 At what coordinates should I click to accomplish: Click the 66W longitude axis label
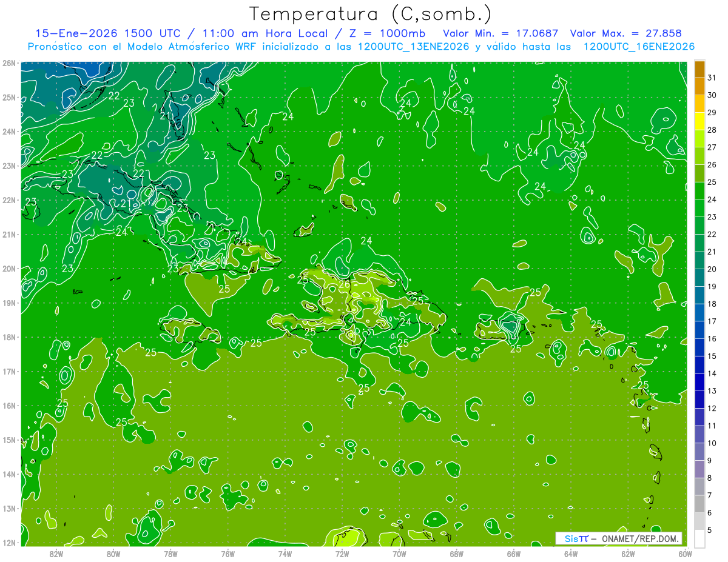pyautogui.click(x=514, y=554)
